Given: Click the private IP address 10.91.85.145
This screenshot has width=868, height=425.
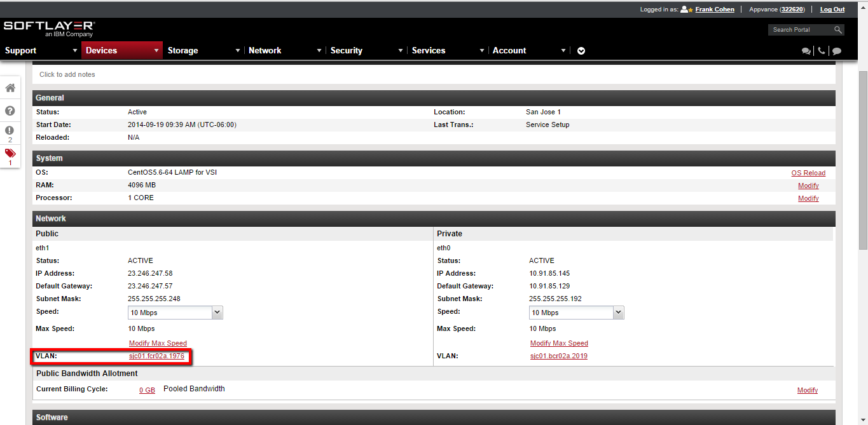Looking at the screenshot, I should pyautogui.click(x=549, y=273).
